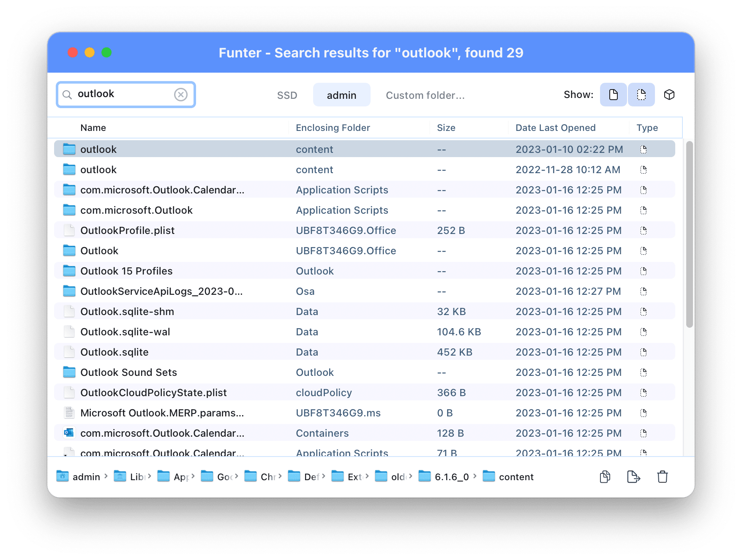
Task: Click the com.microsoft.Outlook folder icon
Action: pos(69,210)
